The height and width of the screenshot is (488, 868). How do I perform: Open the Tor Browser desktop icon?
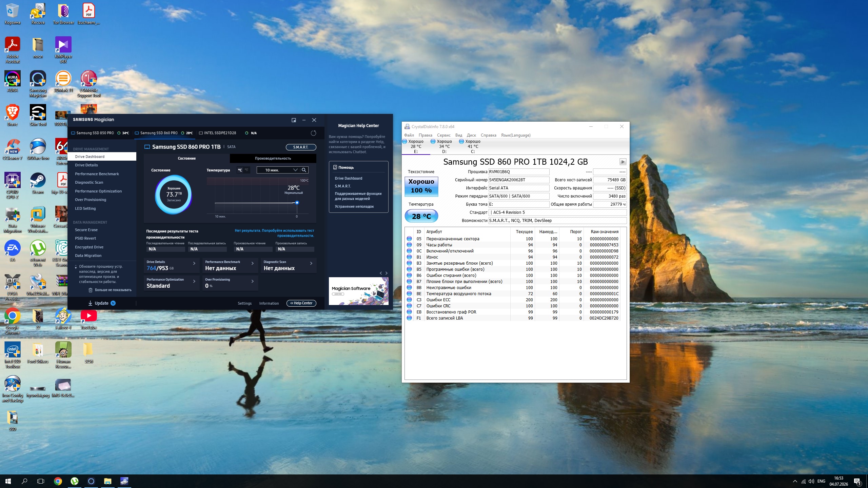point(63,14)
